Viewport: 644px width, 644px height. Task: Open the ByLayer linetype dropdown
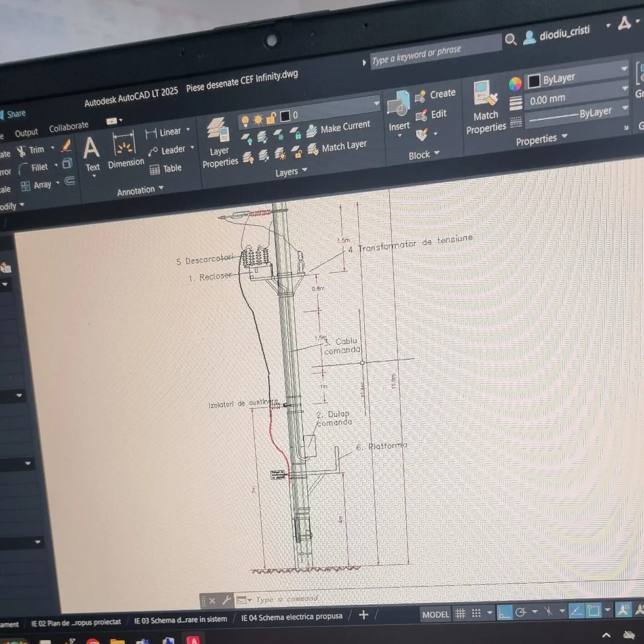click(625, 108)
